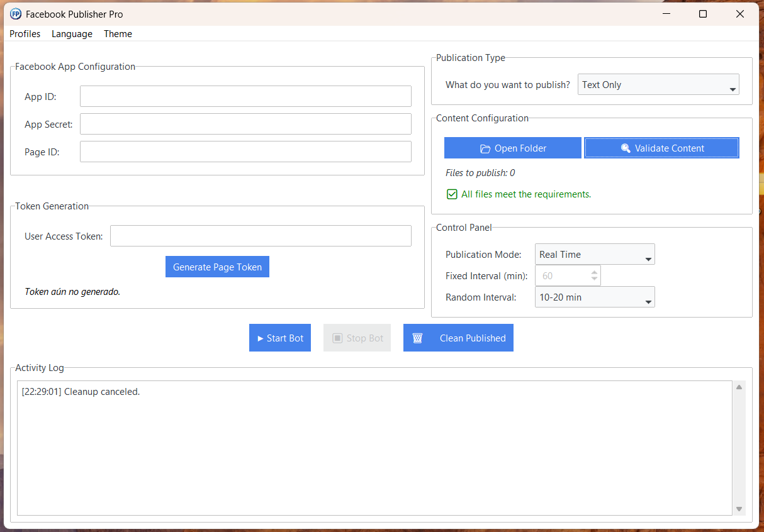The image size is (764, 532).
Task: Click Activity Log scrollbar down arrow
Action: 739,509
